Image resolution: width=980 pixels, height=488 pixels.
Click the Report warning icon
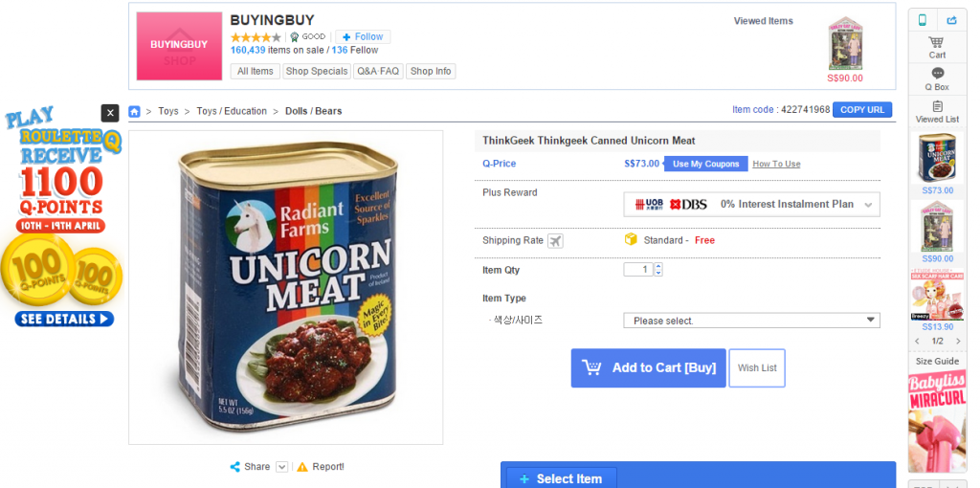pyautogui.click(x=302, y=467)
